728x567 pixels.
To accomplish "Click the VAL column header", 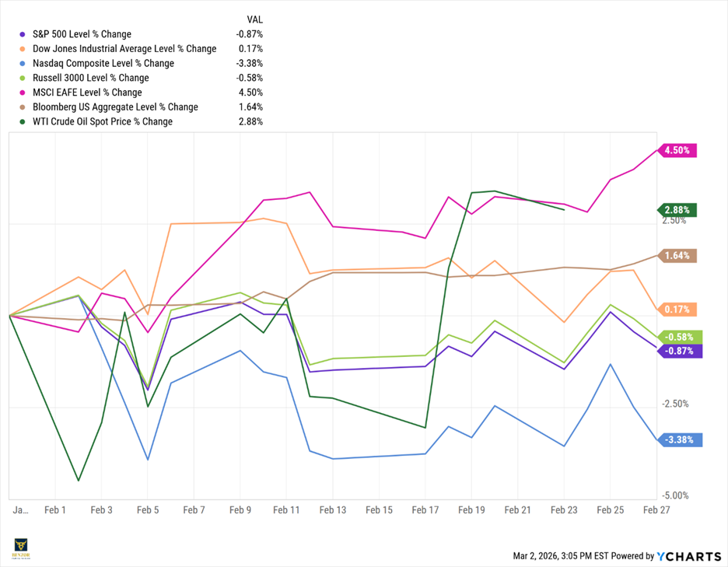I will pyautogui.click(x=254, y=19).
